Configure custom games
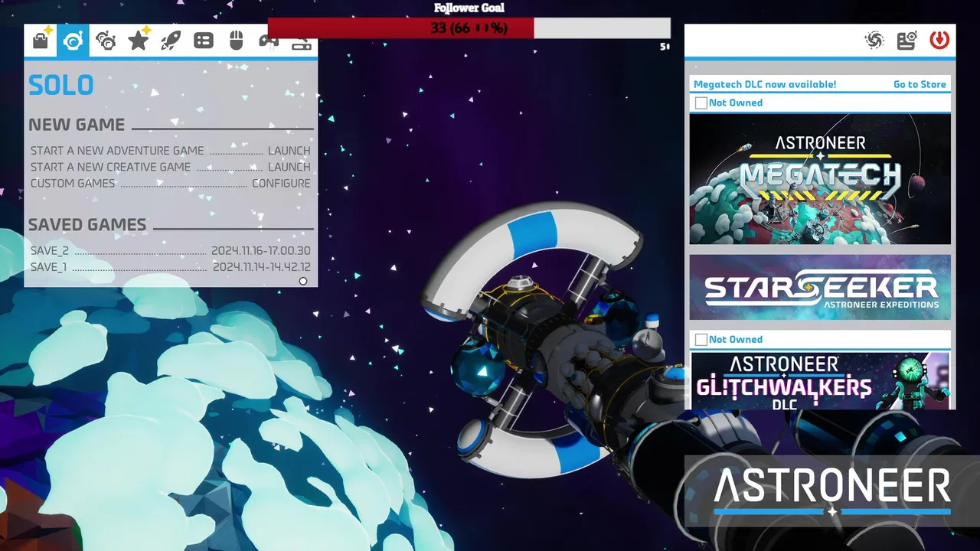This screenshot has width=980, height=551. coord(170,184)
